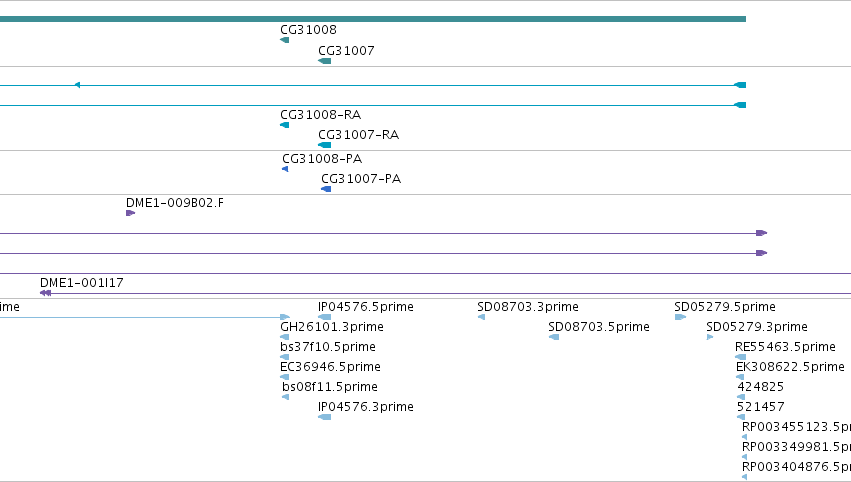Open the EK308622.5prime EST label
Viewport: 851px width, 482px height.
point(790,367)
